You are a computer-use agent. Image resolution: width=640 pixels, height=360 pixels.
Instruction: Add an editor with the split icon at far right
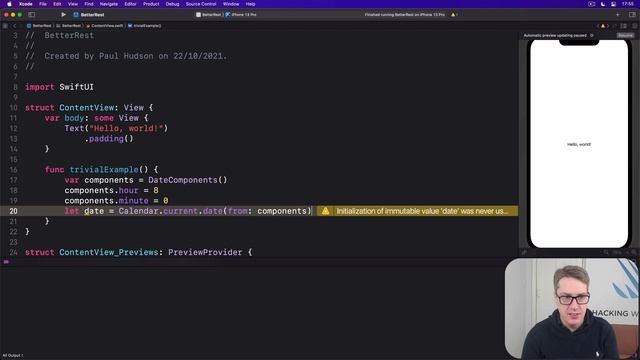click(635, 26)
